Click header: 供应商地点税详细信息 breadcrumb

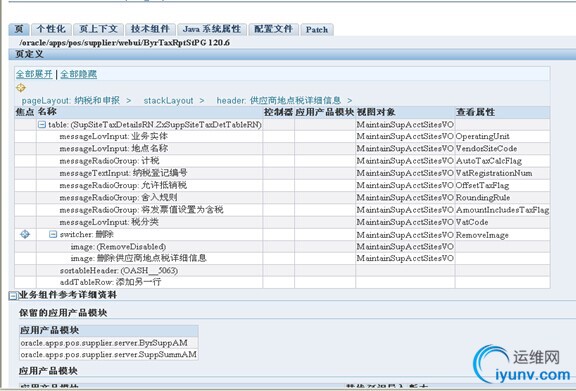click(x=278, y=100)
